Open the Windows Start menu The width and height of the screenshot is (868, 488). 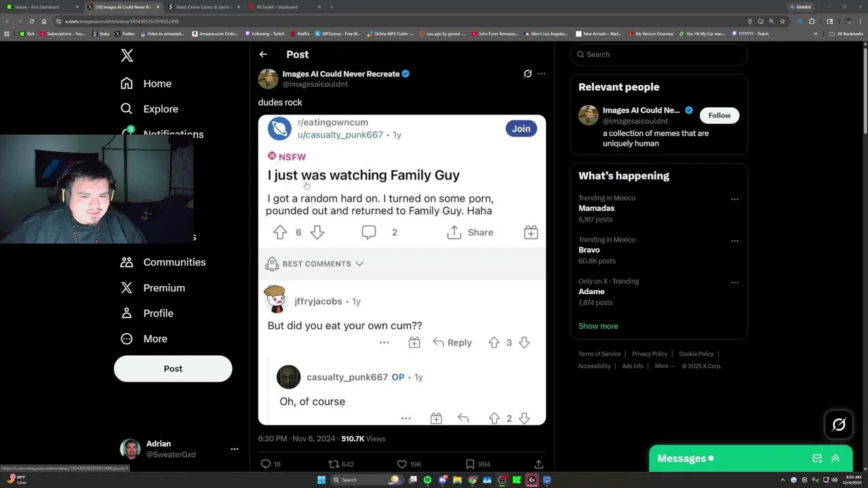(x=321, y=480)
